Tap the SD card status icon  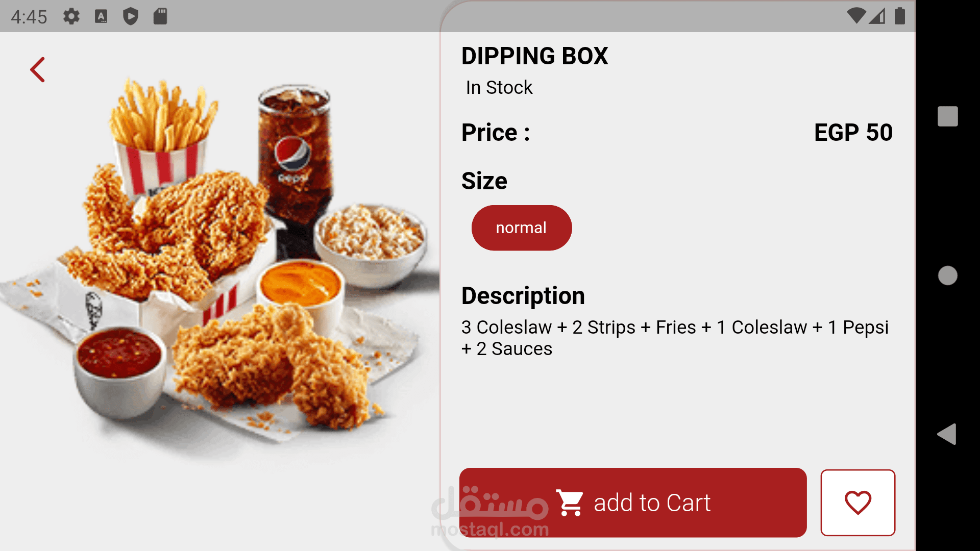(160, 16)
